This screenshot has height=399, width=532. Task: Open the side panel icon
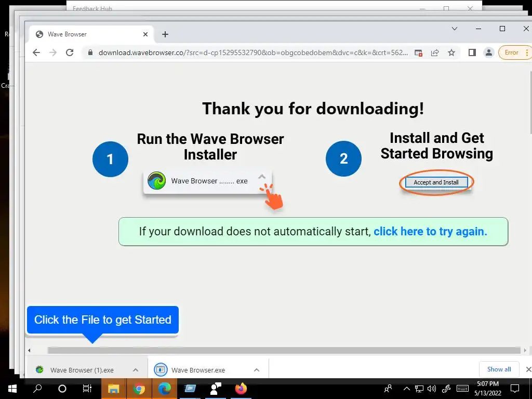pos(472,52)
